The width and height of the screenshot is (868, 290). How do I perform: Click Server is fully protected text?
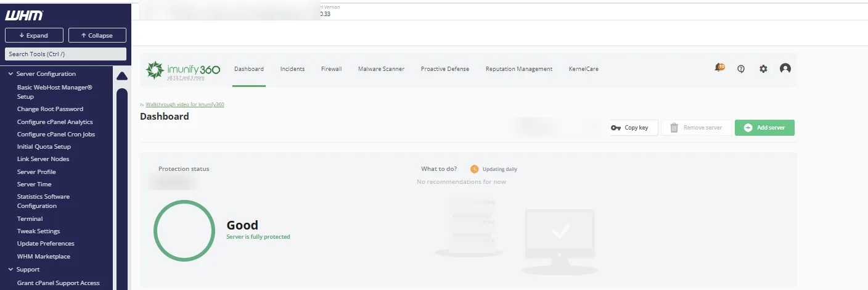coord(258,237)
